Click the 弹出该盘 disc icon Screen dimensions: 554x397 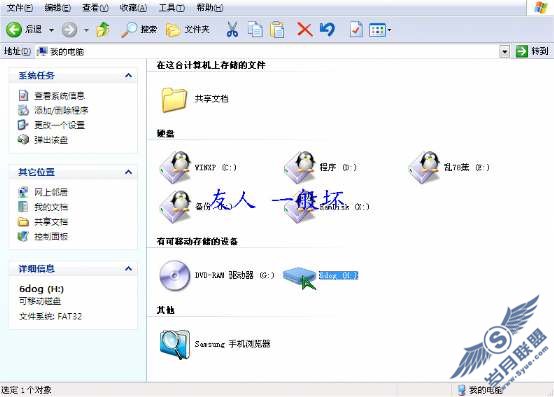(x=23, y=140)
